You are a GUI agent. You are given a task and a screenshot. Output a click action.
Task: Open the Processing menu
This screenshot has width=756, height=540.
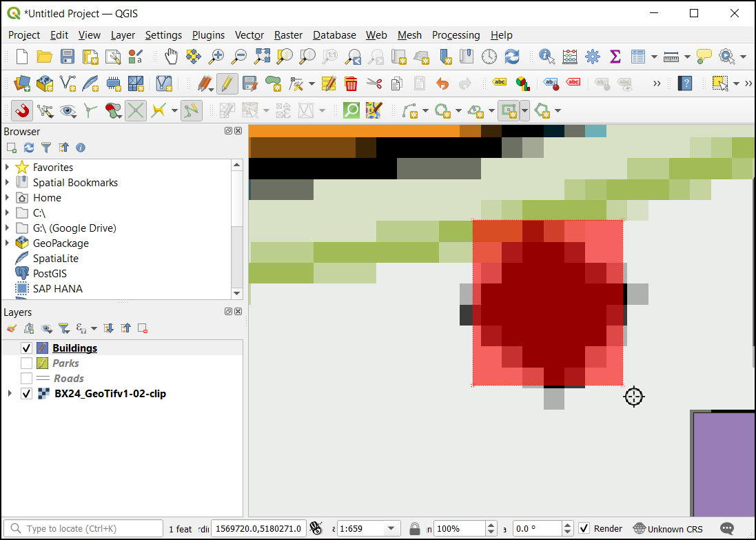coord(456,35)
